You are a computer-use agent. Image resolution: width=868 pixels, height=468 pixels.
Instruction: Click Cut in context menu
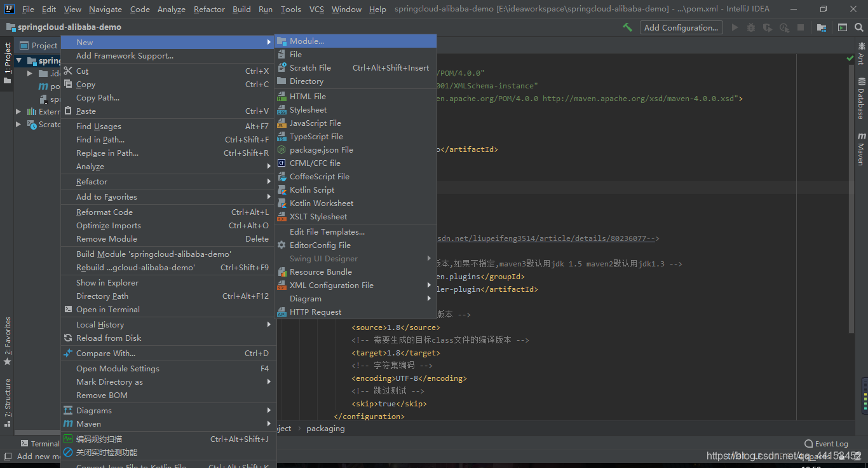point(168,71)
